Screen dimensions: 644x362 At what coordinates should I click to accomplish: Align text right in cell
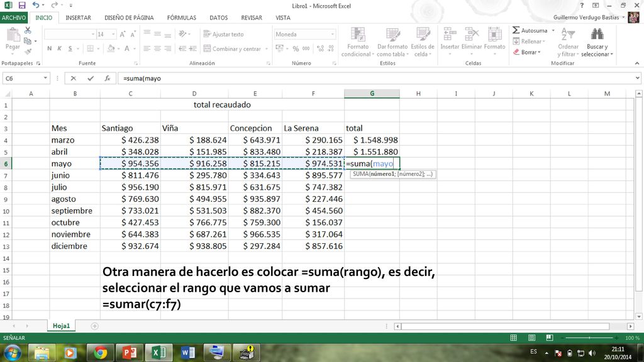167,48
